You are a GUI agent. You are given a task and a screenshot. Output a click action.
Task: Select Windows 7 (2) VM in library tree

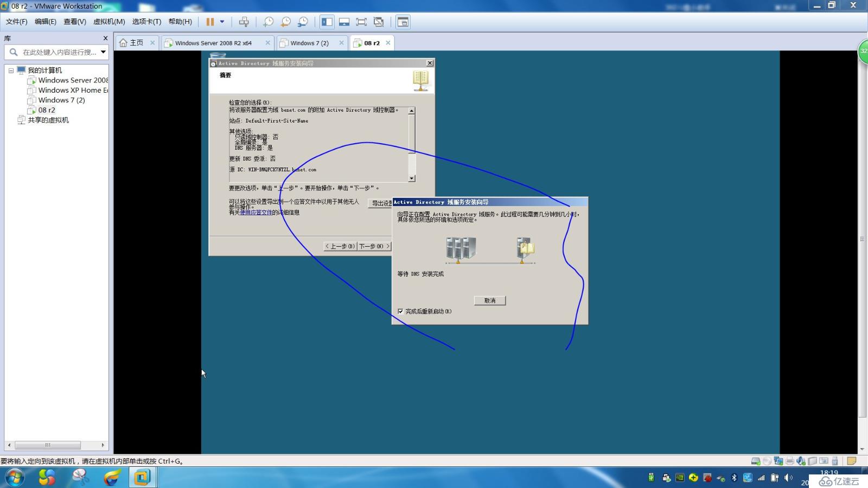(x=61, y=100)
